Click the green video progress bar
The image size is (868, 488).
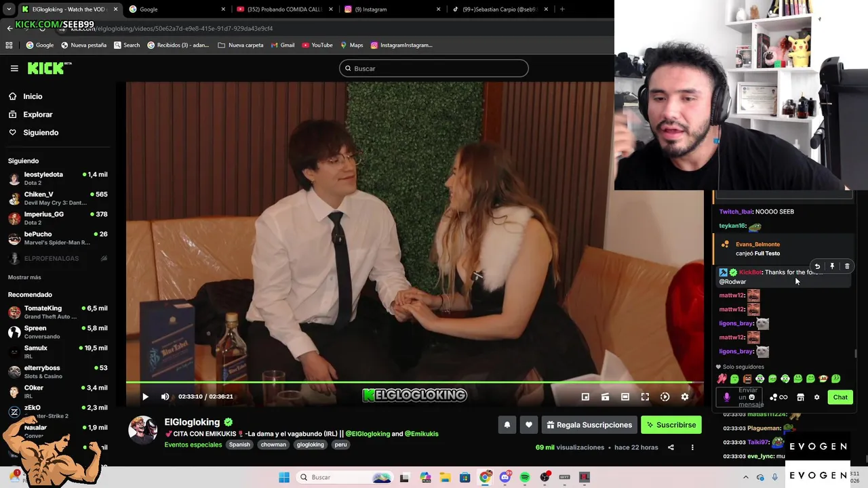[x=414, y=383]
